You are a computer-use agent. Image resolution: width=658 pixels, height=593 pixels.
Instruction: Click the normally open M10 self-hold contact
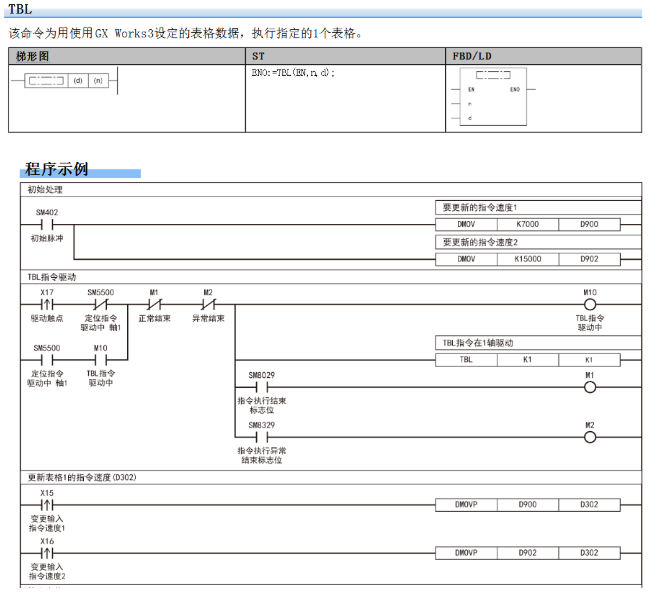pyautogui.click(x=101, y=360)
